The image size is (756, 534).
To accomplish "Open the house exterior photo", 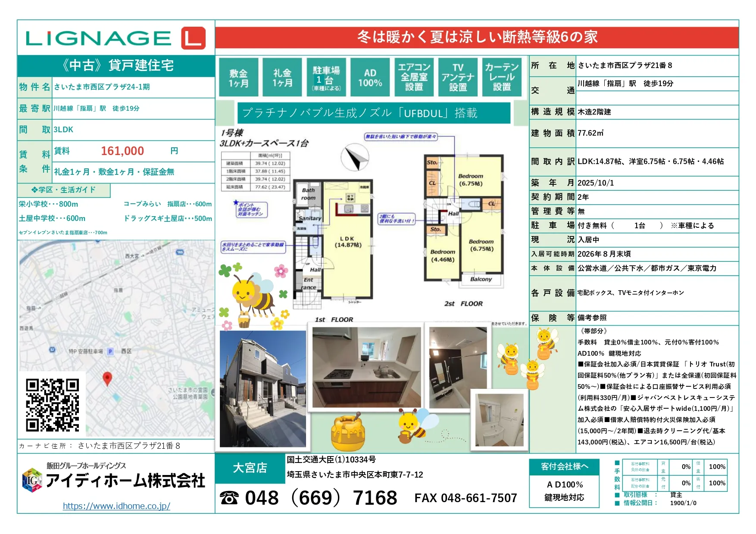I will 263,389.
